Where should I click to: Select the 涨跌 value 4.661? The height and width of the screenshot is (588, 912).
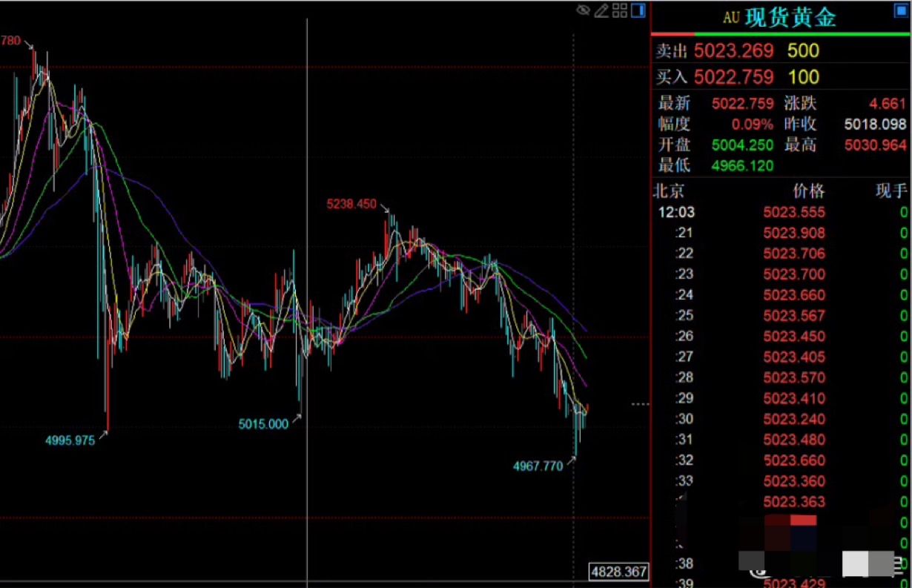click(888, 104)
